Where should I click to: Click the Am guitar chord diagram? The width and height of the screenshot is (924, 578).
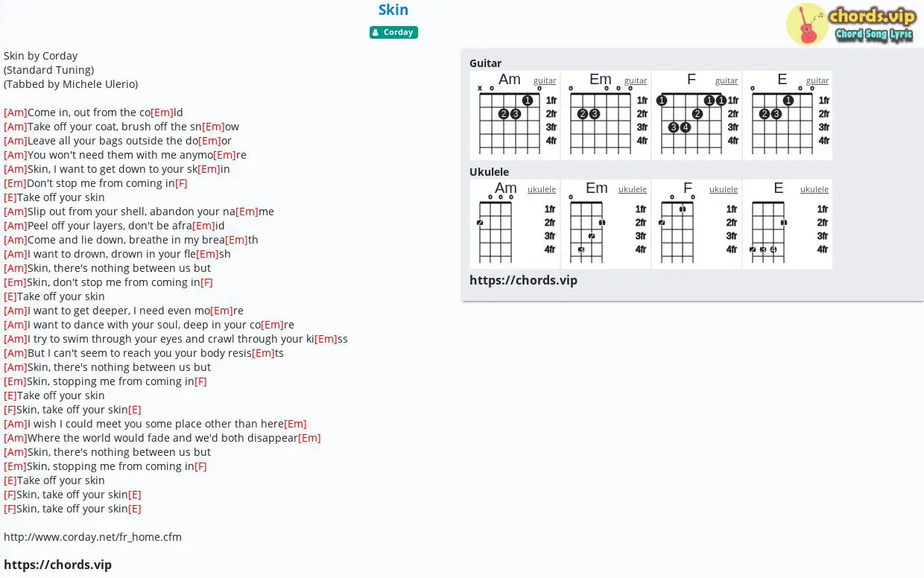[x=515, y=115]
